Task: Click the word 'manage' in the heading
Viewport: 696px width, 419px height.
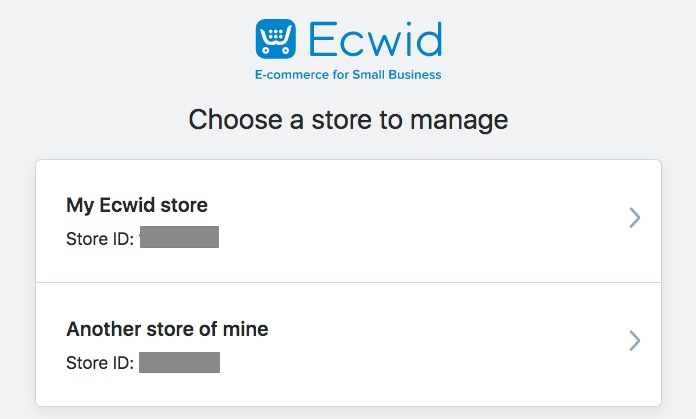Action: point(459,121)
